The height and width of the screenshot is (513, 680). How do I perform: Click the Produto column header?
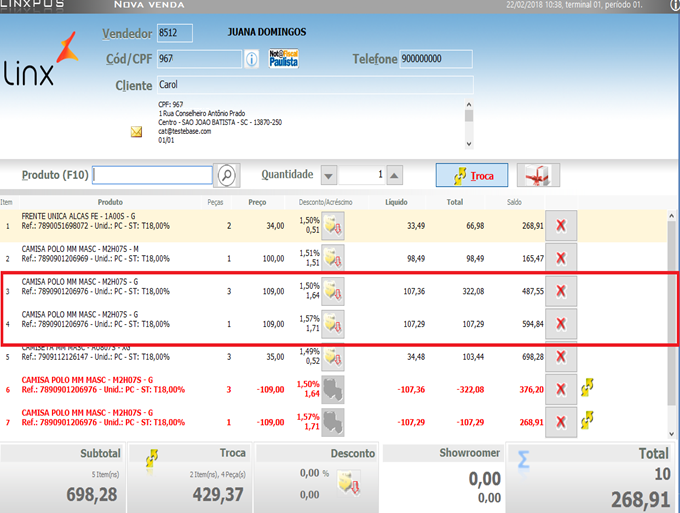point(110,202)
